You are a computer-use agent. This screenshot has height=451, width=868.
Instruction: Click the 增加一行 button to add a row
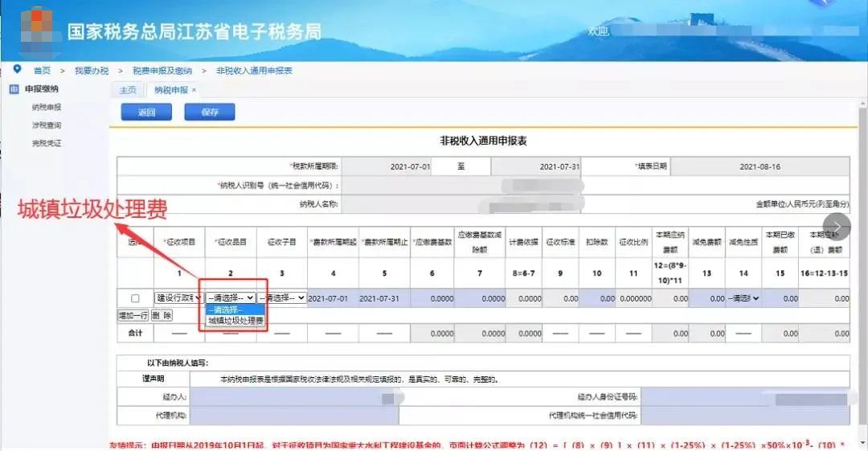(x=133, y=315)
